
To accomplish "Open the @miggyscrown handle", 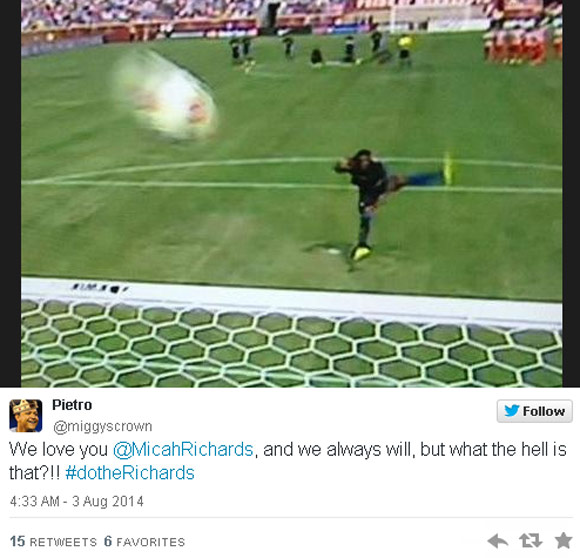I will point(102,426).
